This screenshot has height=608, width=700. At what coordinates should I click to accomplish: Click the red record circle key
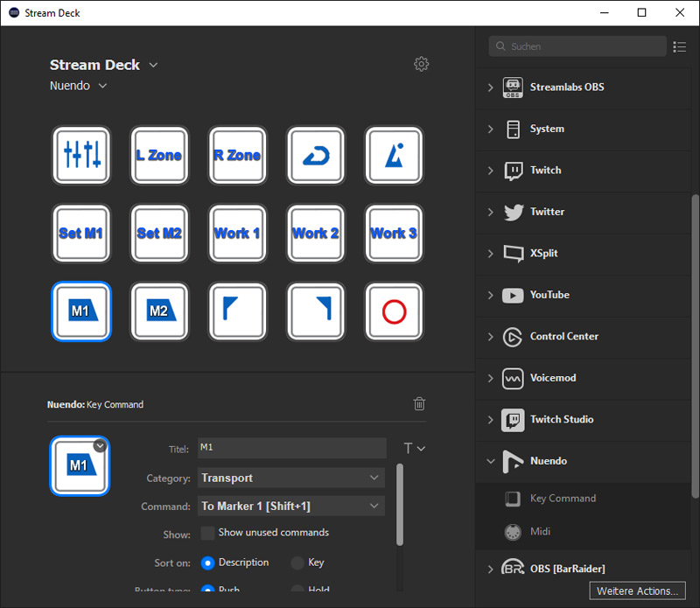point(394,311)
